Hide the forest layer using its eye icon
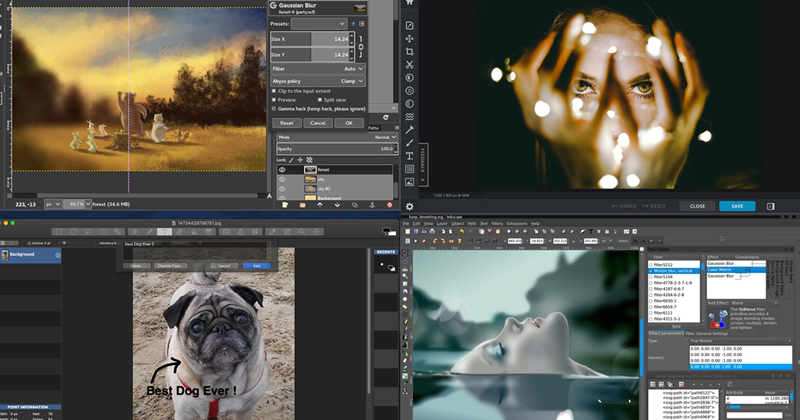800x420 pixels. point(282,170)
